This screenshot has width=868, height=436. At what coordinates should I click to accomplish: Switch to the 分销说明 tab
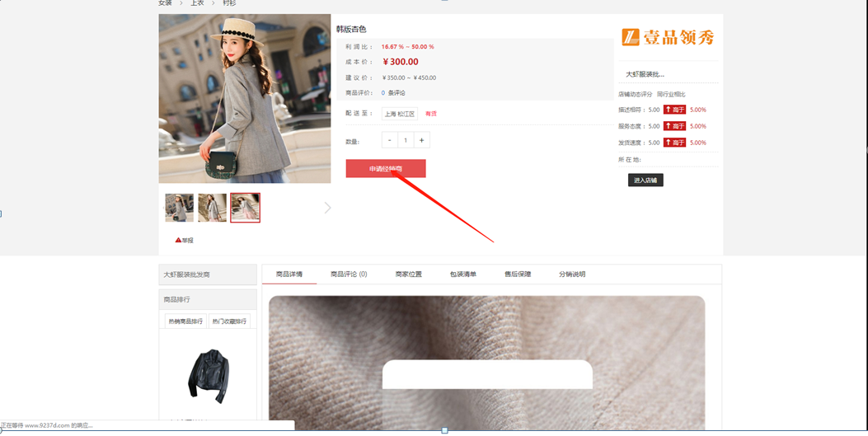click(x=572, y=274)
